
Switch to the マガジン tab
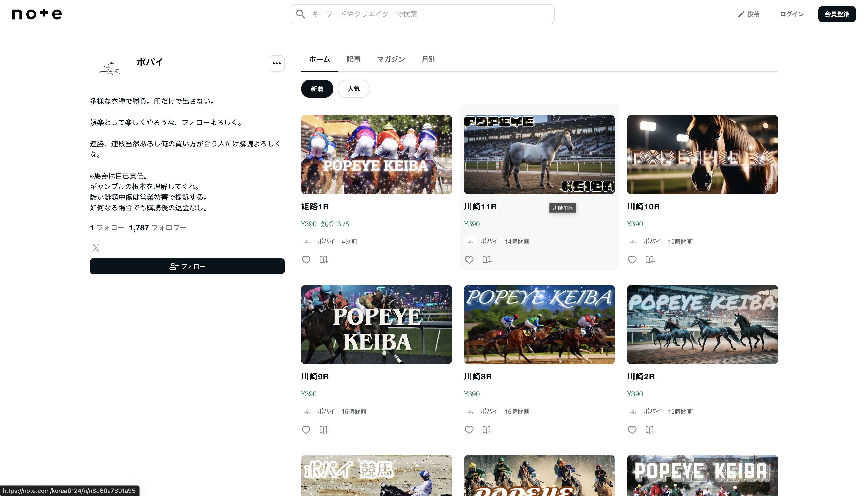(x=391, y=59)
